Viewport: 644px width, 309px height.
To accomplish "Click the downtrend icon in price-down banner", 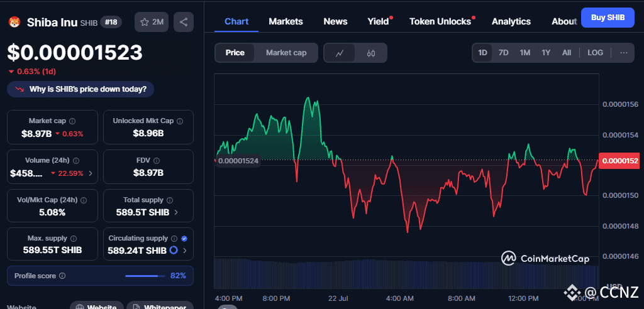I will pyautogui.click(x=19, y=89).
